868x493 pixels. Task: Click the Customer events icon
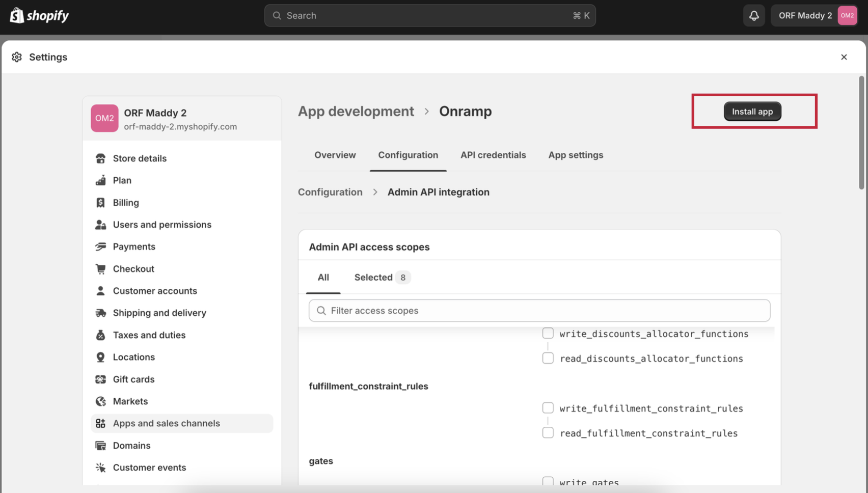[100, 468]
